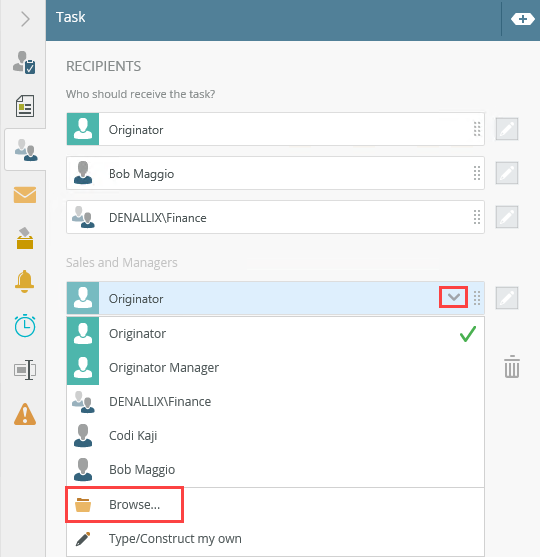Click 'Who should receive the task?' text
Image resolution: width=540 pixels, height=557 pixels.
tap(140, 94)
